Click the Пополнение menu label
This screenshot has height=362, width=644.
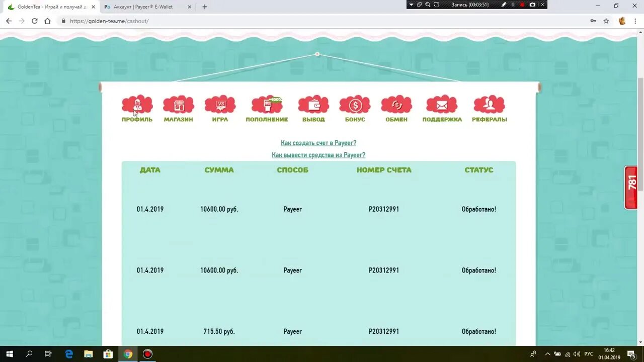point(267,120)
